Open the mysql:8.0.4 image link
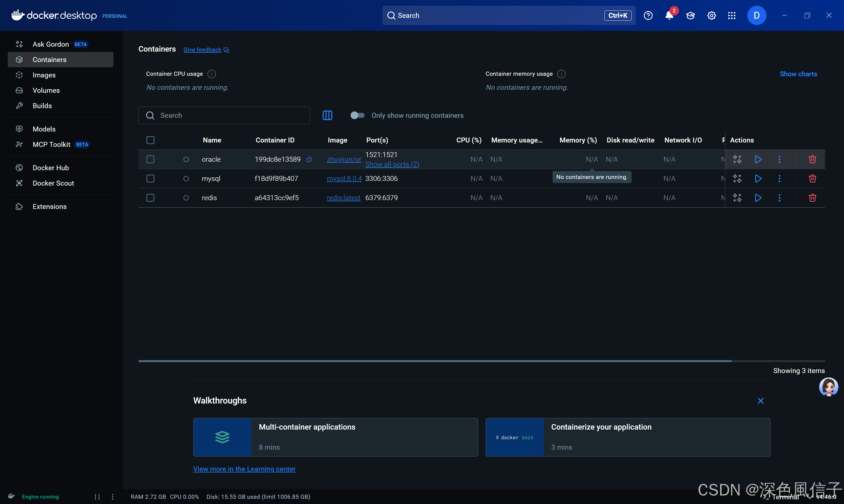This screenshot has height=504, width=844. tap(344, 179)
